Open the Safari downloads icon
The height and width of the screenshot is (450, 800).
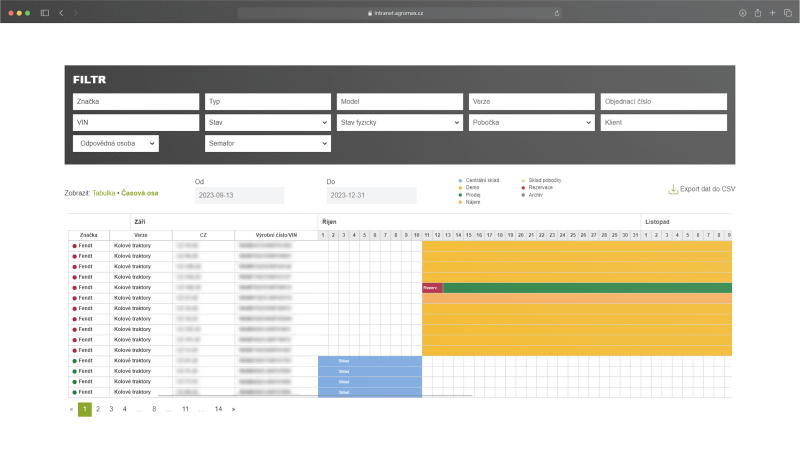[743, 13]
